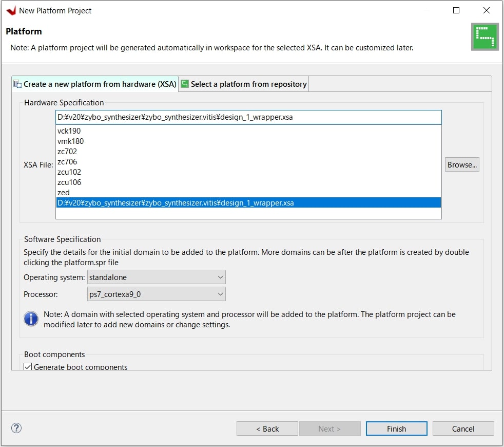Click the green platform wizard icon
This screenshot has height=447, width=504.
coord(484,36)
